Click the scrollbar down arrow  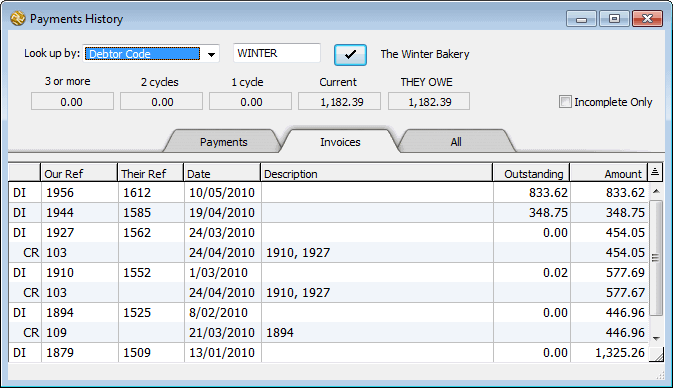coord(656,339)
